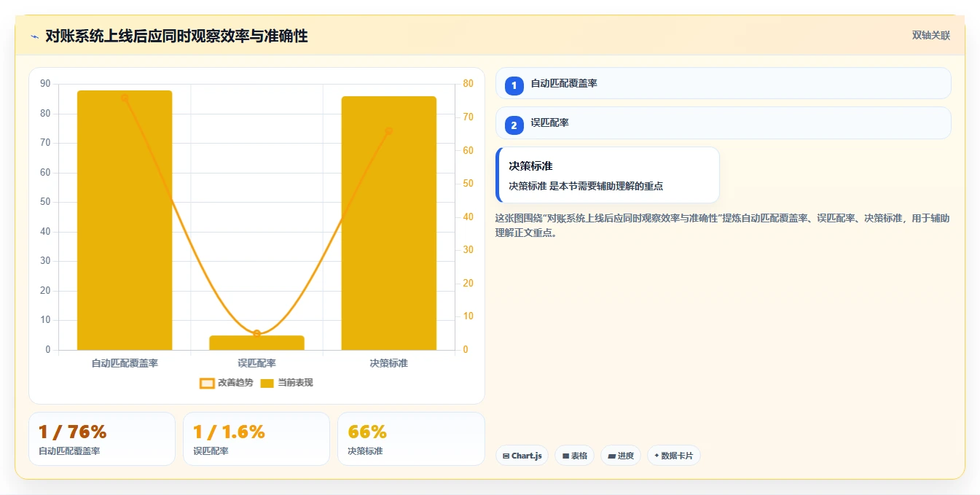Click the description paragraph starting 这张图围绕
The height and width of the screenshot is (495, 980).
click(722, 225)
